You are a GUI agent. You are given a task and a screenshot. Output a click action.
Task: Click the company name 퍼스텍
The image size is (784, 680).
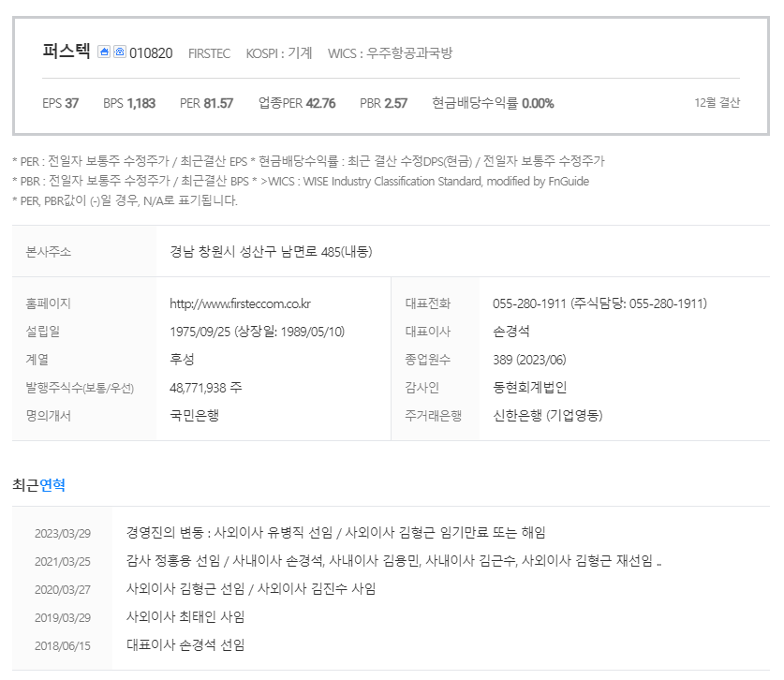(x=67, y=51)
